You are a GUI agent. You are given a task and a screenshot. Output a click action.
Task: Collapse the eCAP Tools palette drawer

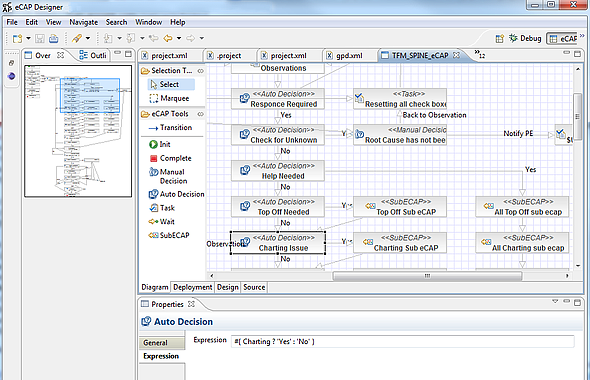click(x=201, y=114)
